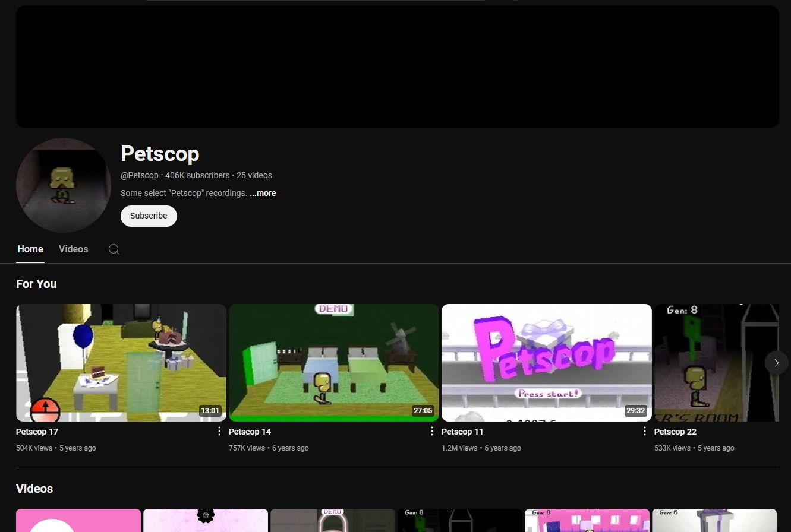Click the 757K views metadata text

[247, 448]
